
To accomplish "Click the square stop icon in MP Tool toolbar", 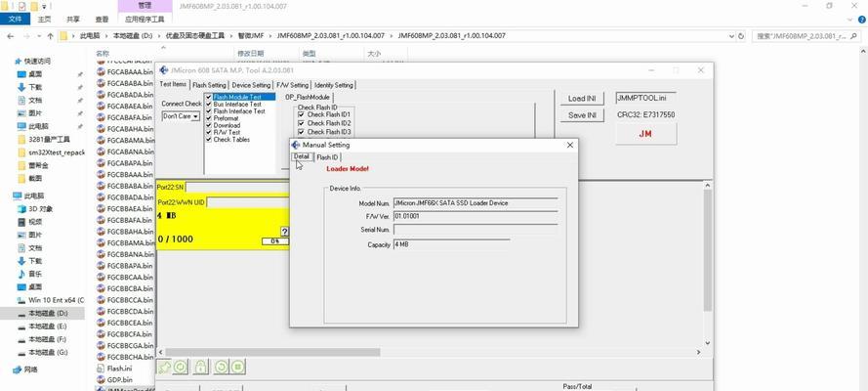I will click(237, 367).
